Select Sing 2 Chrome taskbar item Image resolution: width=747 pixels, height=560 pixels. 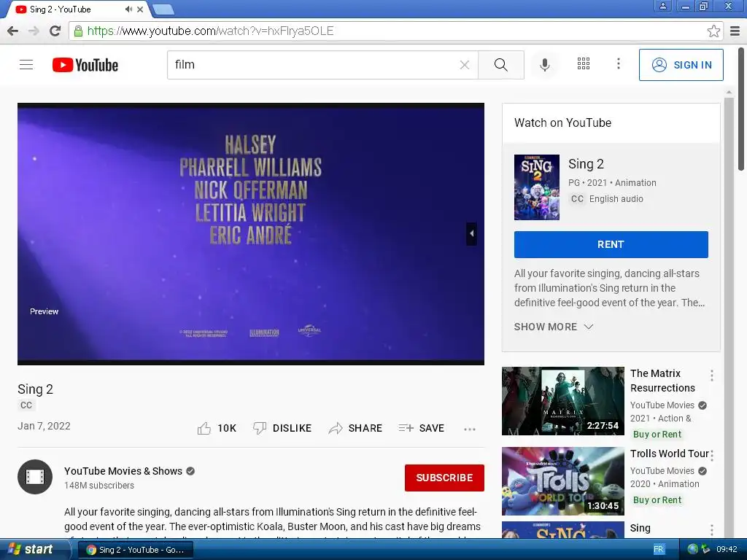[135, 550]
